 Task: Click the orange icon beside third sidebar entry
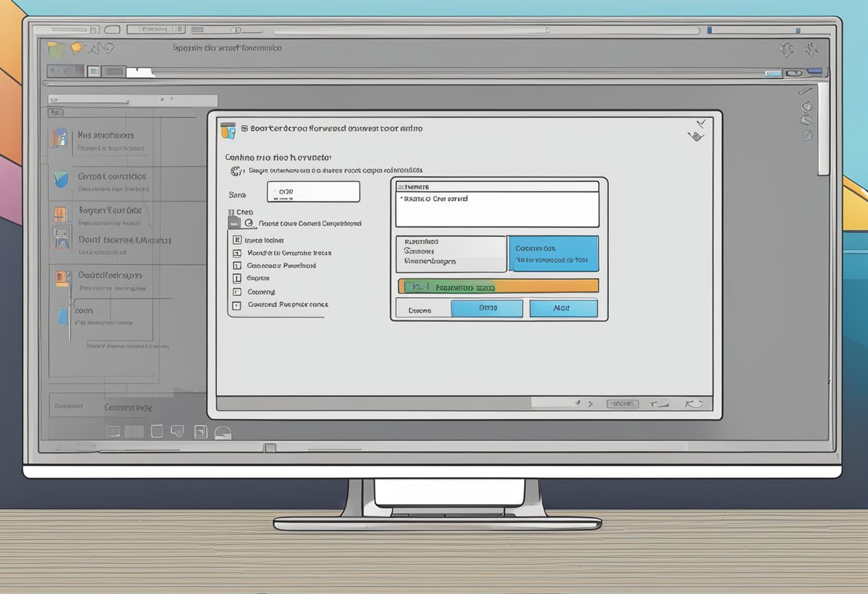click(61, 213)
